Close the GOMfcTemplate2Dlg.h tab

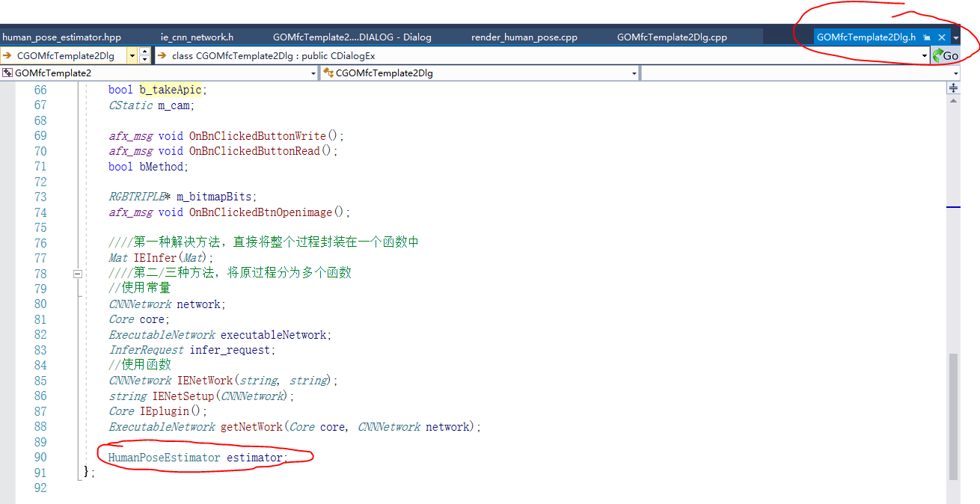tap(942, 37)
